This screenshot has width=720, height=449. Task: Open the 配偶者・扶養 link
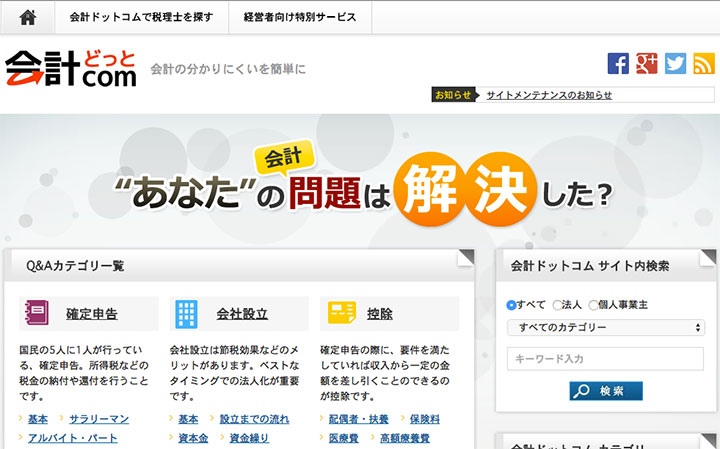359,419
